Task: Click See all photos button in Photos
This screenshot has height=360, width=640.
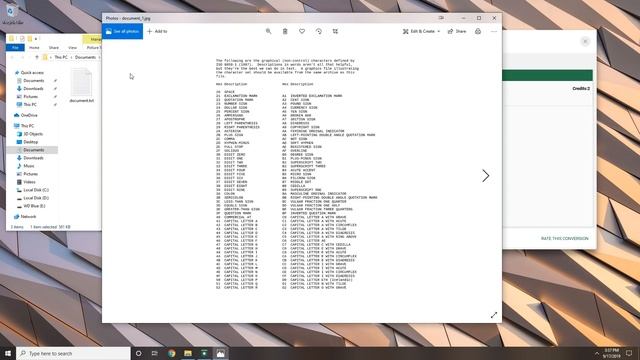Action: 122,31
